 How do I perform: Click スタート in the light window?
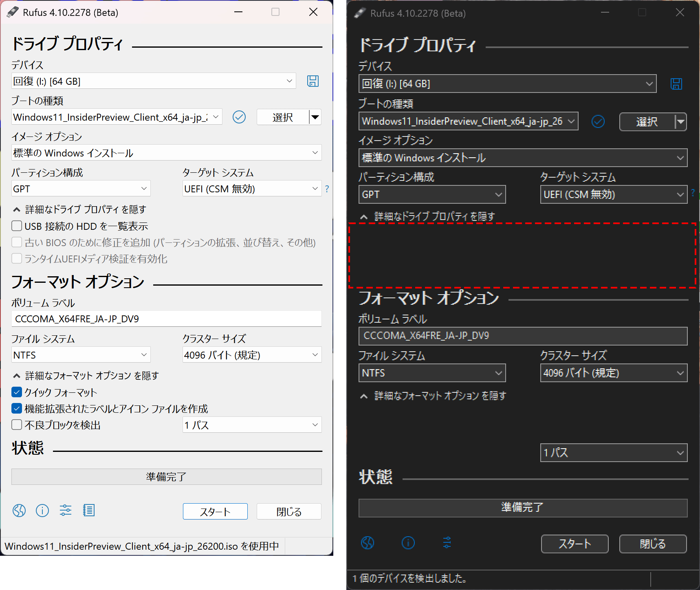(x=215, y=511)
